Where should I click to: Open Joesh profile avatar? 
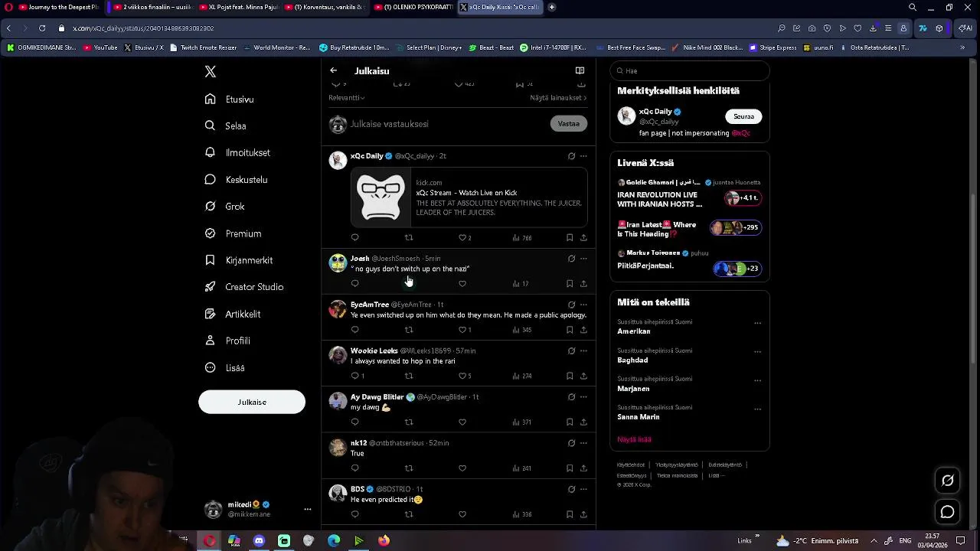click(338, 262)
